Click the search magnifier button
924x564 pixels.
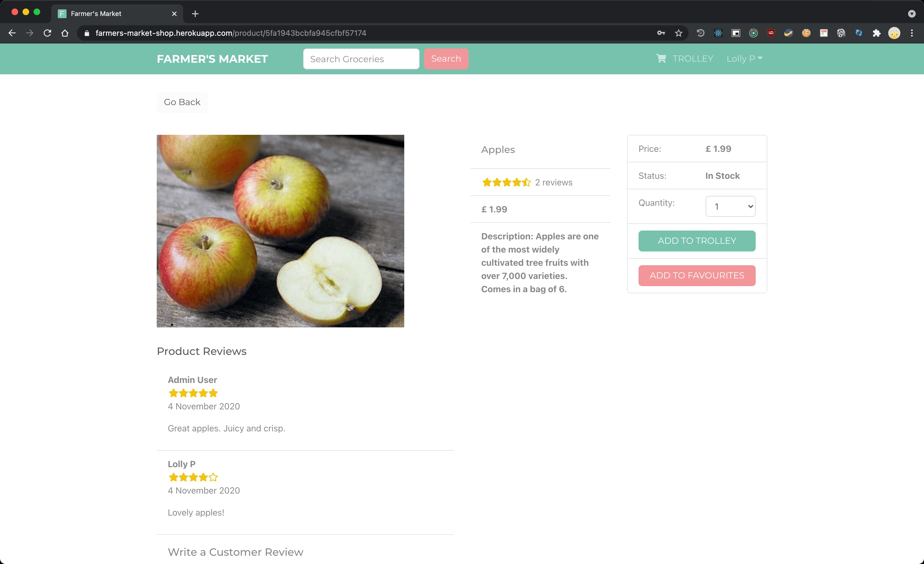click(x=446, y=59)
